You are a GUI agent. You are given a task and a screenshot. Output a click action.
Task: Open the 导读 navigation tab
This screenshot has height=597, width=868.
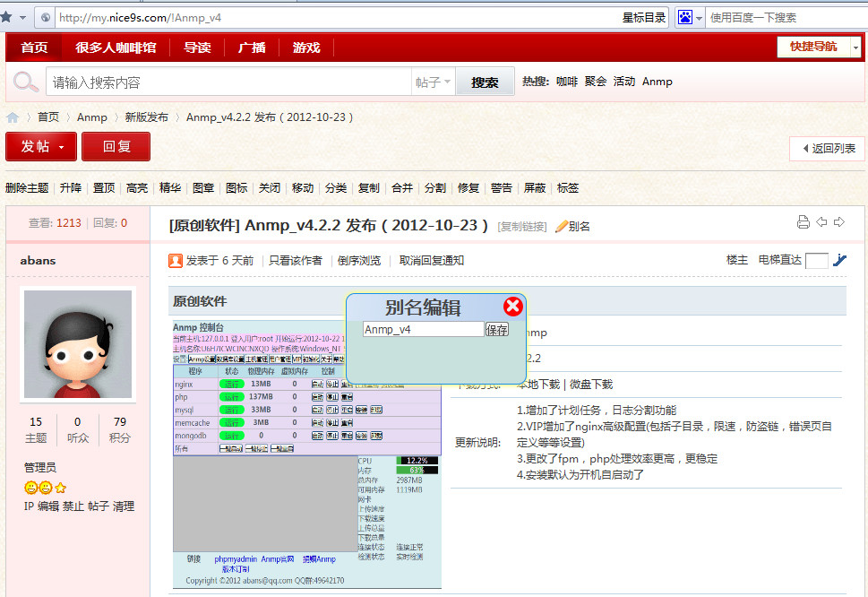[x=197, y=48]
